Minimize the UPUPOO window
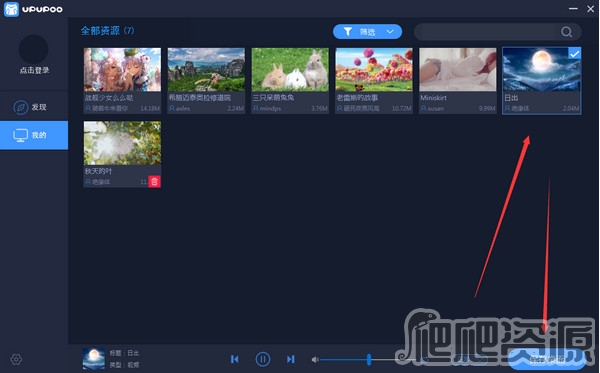The height and width of the screenshot is (373, 600). click(573, 8)
